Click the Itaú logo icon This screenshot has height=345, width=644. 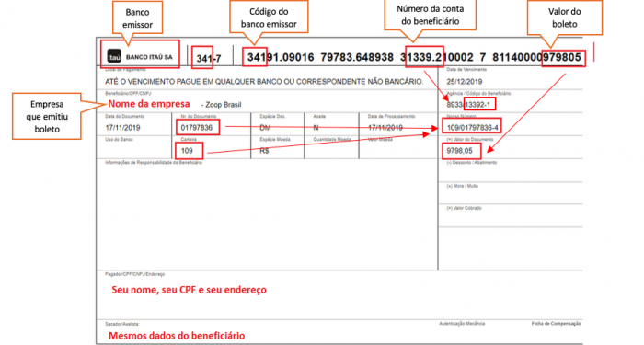(x=114, y=56)
